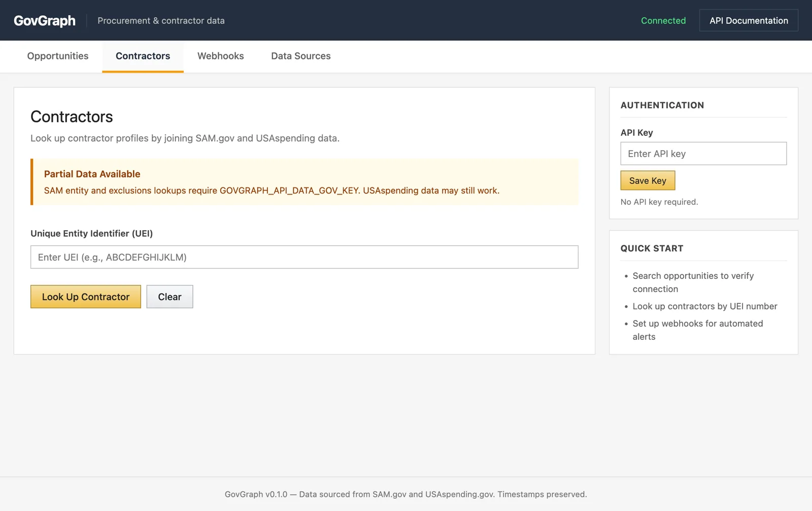The width and height of the screenshot is (812, 511).
Task: Click the Authentication panel heading
Action: click(x=662, y=105)
